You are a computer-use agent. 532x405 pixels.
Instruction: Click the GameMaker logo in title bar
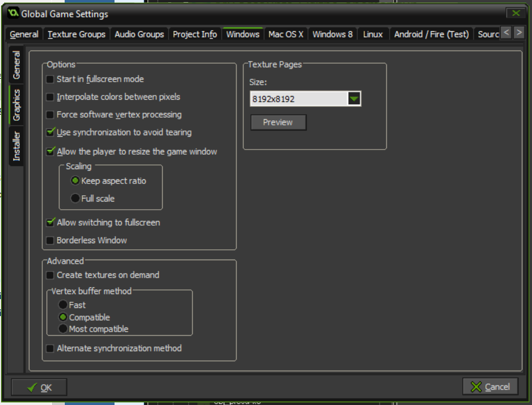13,13
